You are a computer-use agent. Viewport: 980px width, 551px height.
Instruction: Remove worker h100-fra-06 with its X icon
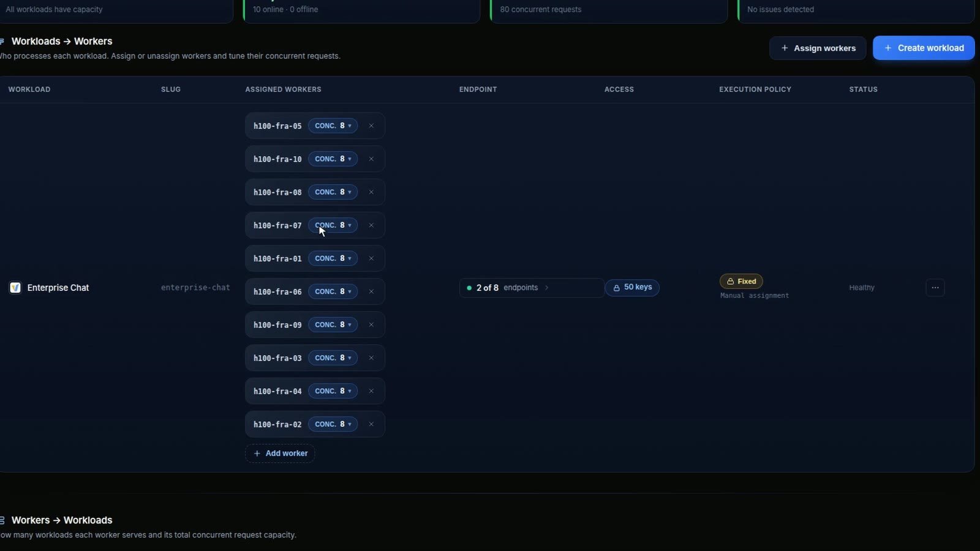tap(371, 291)
